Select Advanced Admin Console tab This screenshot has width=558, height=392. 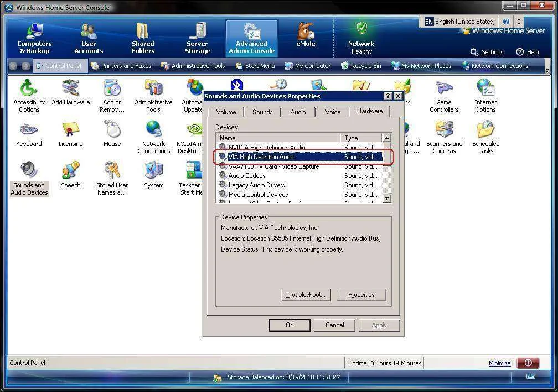pyautogui.click(x=251, y=38)
